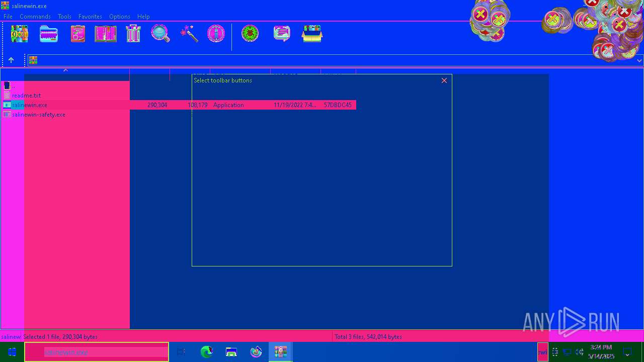Screen dimensions: 644x362
Task: Sort by the Name column header
Action: pos(65,74)
